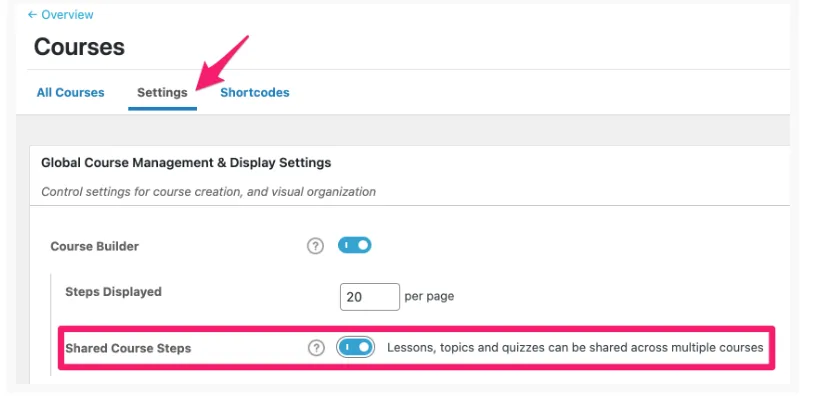Image resolution: width=813 pixels, height=408 pixels.
Task: Go back via the Overview link
Action: pos(61,15)
